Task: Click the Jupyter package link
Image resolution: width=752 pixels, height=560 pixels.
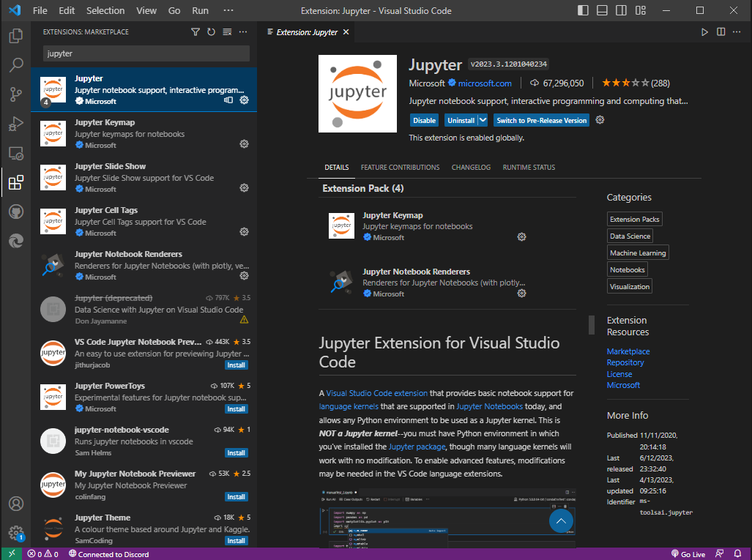Action: click(417, 447)
